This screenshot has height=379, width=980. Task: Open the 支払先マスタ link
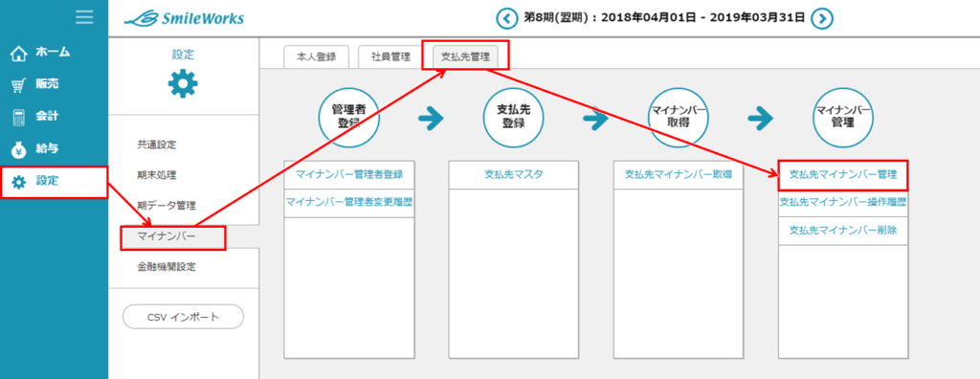pos(514,174)
